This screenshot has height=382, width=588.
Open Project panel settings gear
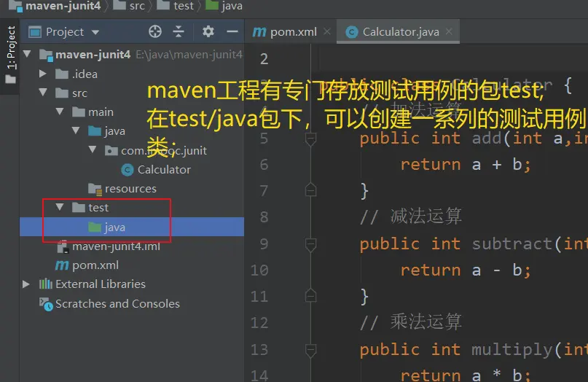point(208,31)
